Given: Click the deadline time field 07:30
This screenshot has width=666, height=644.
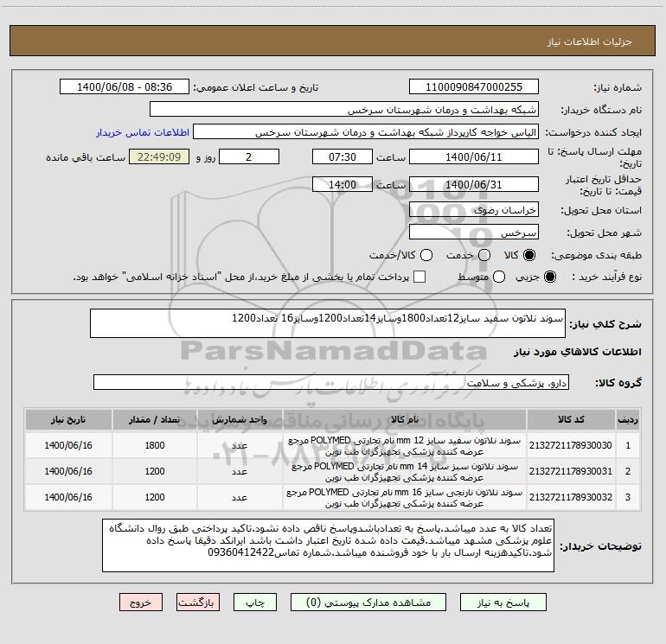Looking at the screenshot, I should pos(343,156).
